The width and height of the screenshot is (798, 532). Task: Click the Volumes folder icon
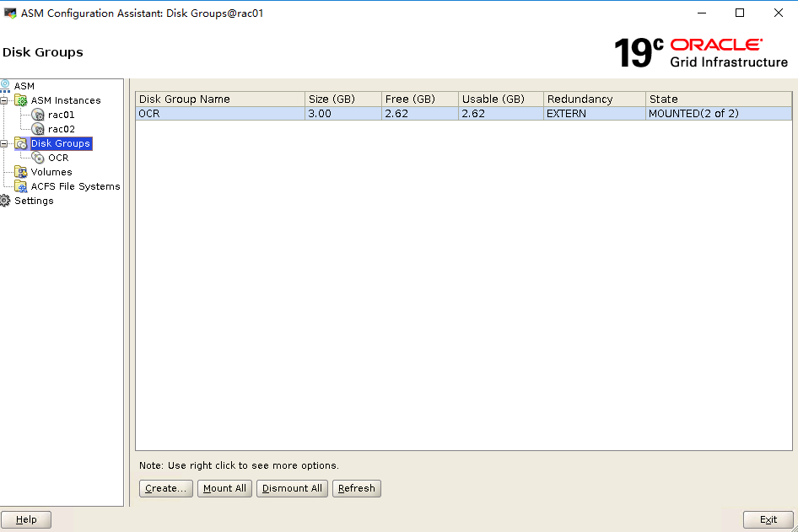(21, 172)
